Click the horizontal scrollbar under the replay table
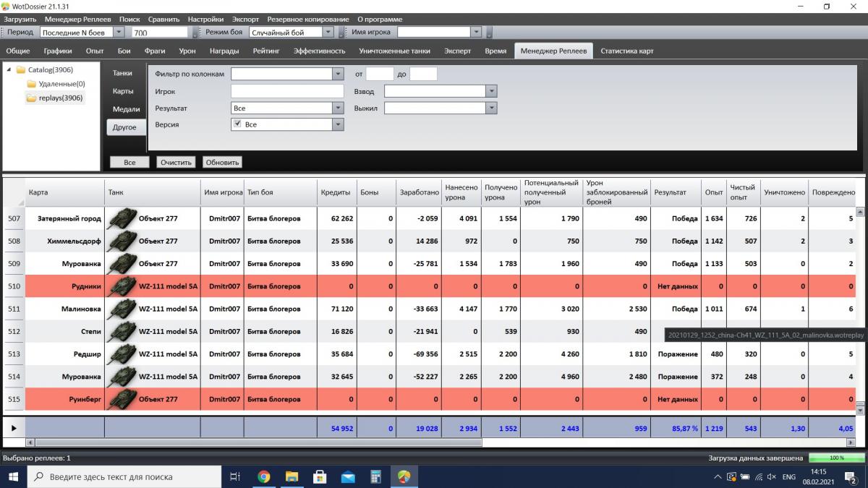 point(253,442)
